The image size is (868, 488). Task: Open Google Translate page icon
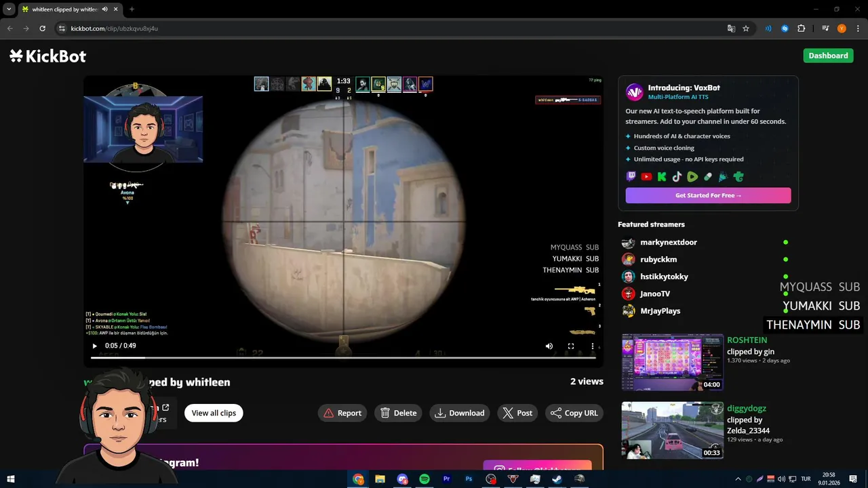[731, 28]
